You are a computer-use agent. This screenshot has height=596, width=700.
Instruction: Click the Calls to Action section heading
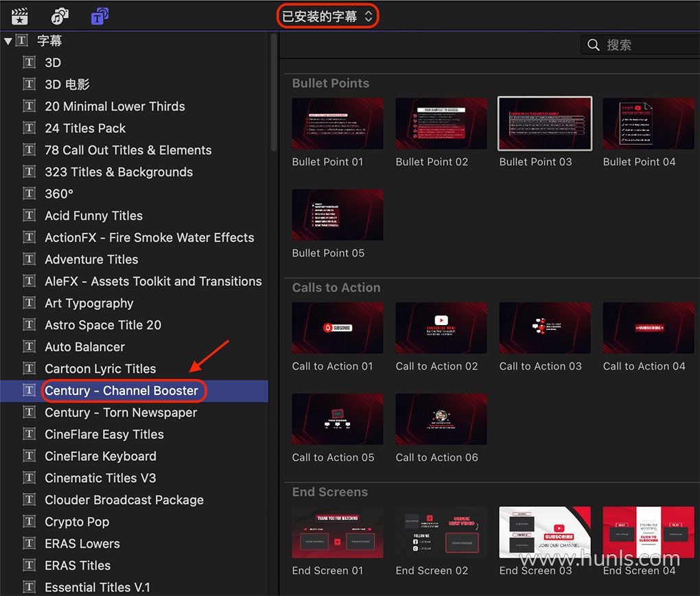pos(336,288)
